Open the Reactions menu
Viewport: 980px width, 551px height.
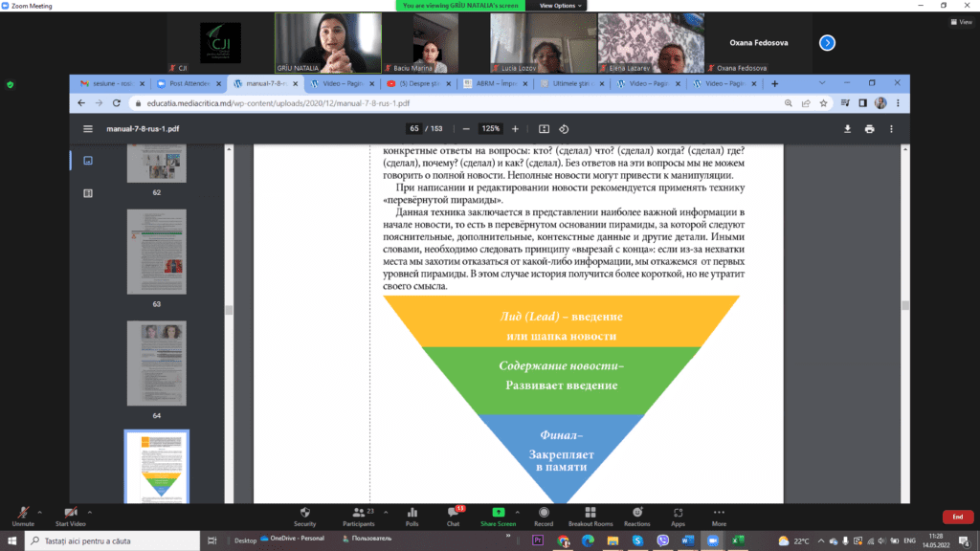[636, 514]
